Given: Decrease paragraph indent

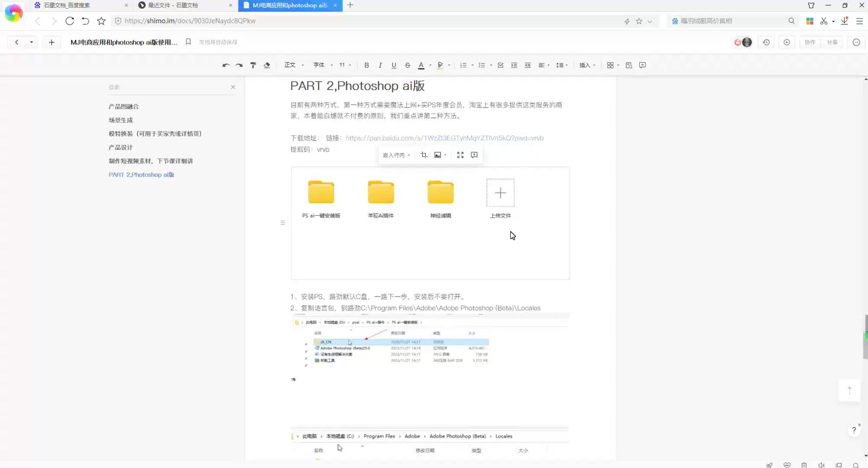Looking at the screenshot, I should coord(528,65).
